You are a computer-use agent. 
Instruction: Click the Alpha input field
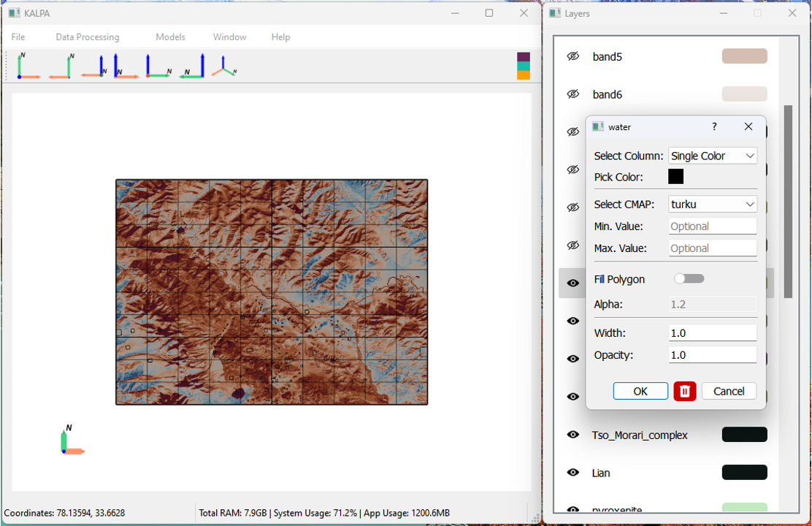[713, 304]
